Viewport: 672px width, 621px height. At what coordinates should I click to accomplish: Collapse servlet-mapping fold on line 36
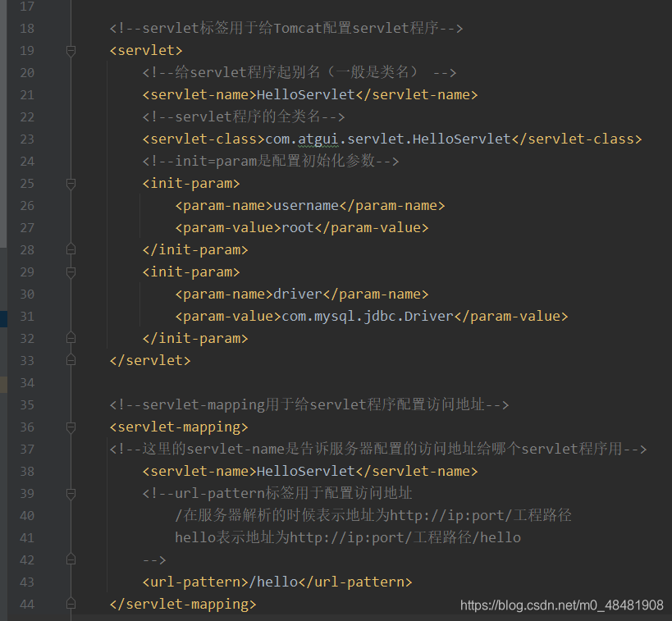(x=71, y=427)
